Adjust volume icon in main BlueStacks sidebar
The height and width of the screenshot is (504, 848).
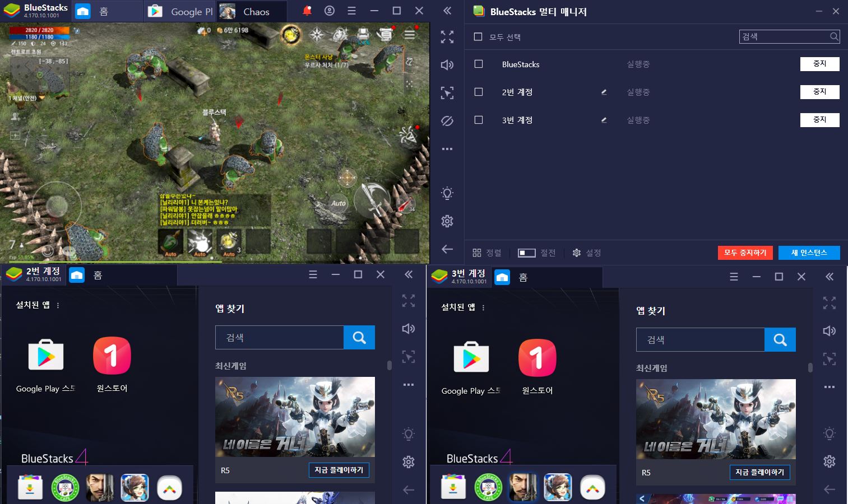point(447,65)
